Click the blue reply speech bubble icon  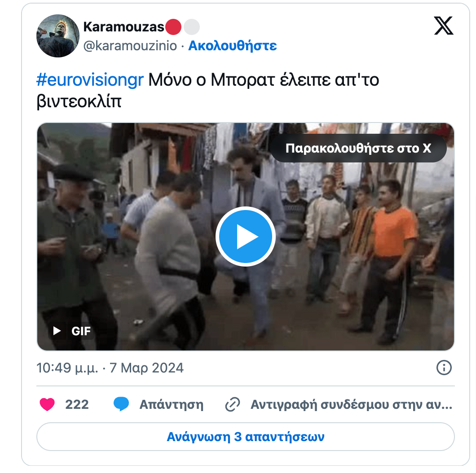click(x=121, y=404)
